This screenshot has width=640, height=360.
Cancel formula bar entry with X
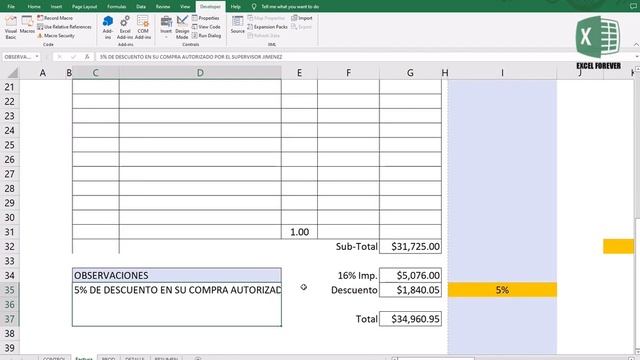[x=60, y=57]
